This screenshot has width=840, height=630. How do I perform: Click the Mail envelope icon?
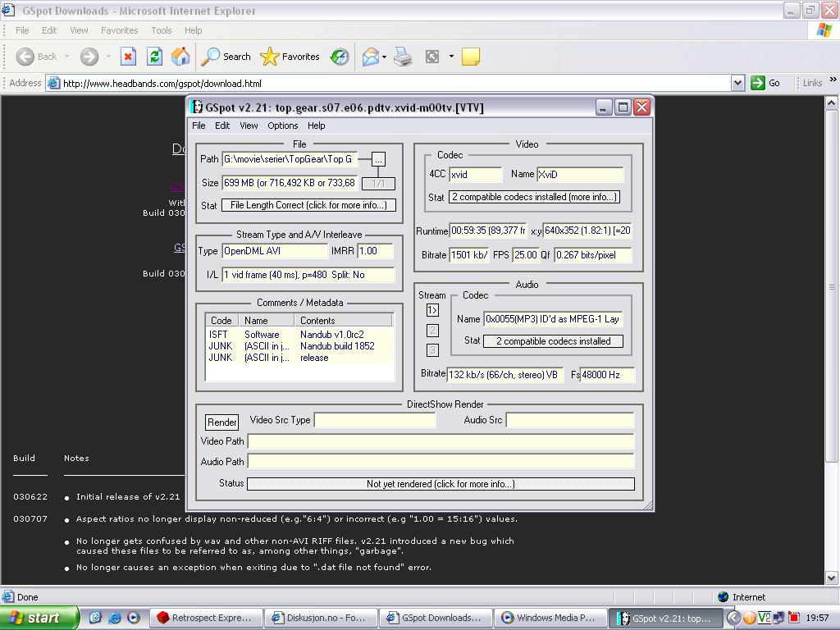tap(370, 57)
